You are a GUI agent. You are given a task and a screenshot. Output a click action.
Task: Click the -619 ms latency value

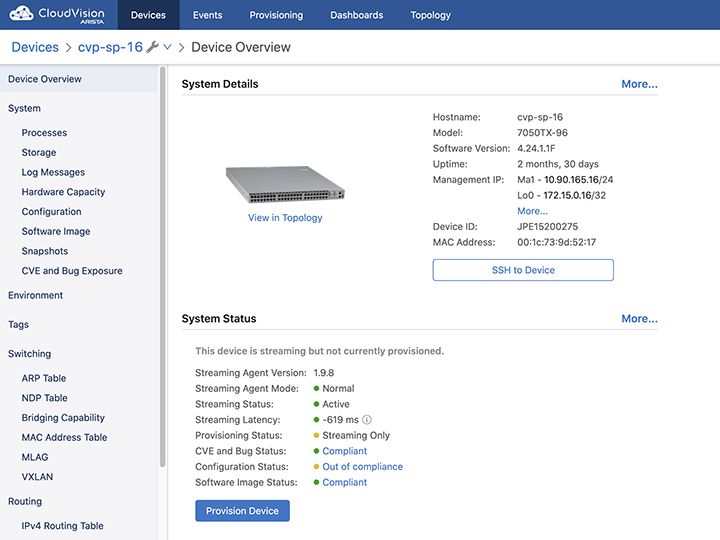tap(340, 420)
